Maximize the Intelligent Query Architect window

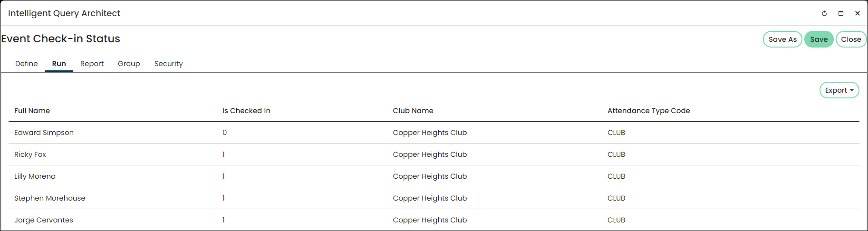(x=841, y=13)
